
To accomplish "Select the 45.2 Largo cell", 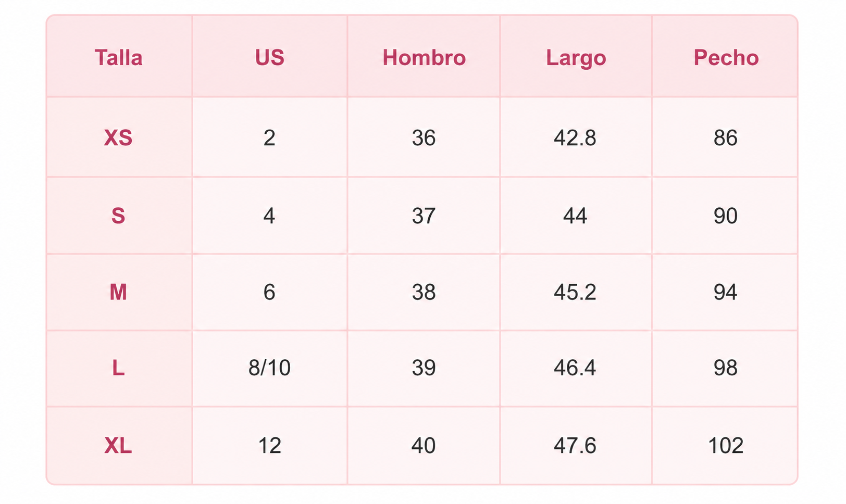I will 575,292.
